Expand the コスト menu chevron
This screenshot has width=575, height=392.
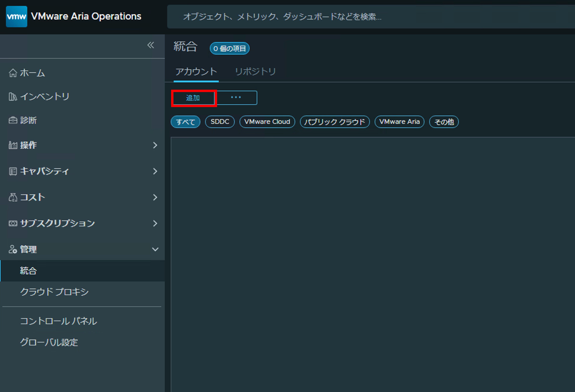click(x=155, y=197)
